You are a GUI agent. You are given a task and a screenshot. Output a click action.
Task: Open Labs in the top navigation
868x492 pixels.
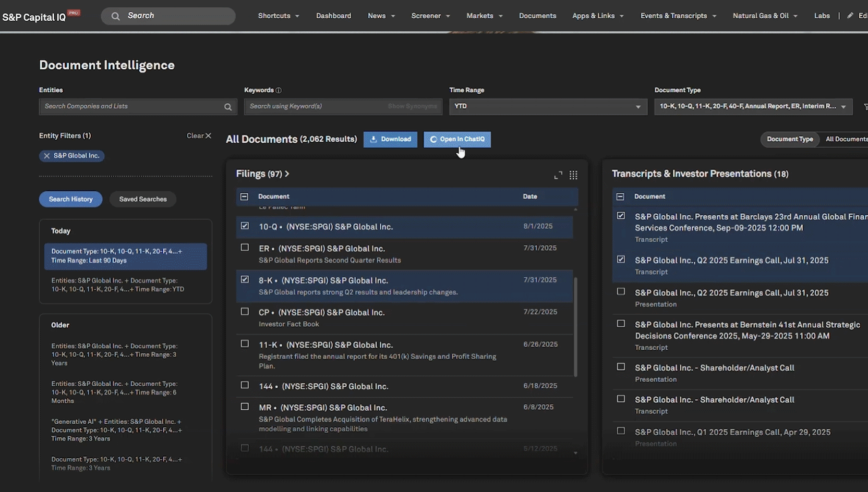point(822,16)
